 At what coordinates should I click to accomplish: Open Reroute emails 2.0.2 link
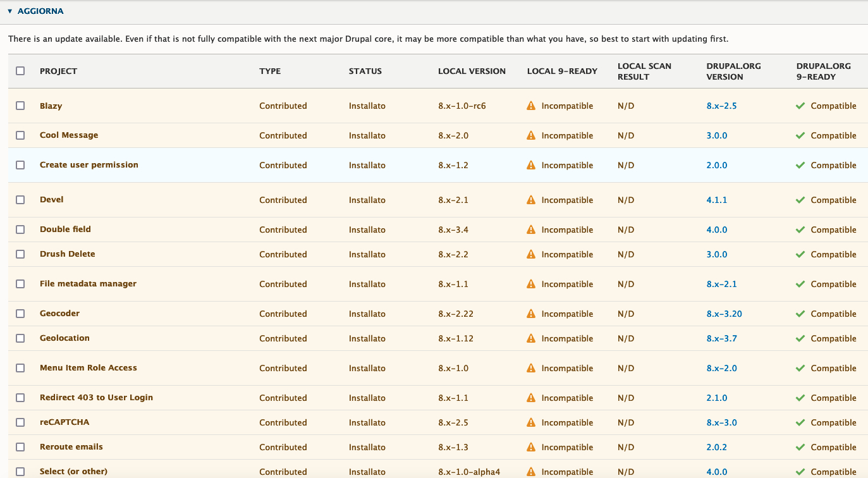pyautogui.click(x=717, y=447)
